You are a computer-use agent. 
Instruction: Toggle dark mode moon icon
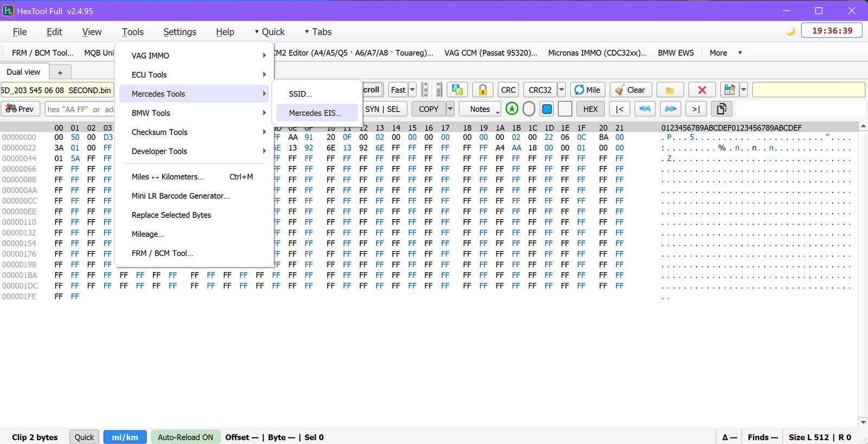790,31
